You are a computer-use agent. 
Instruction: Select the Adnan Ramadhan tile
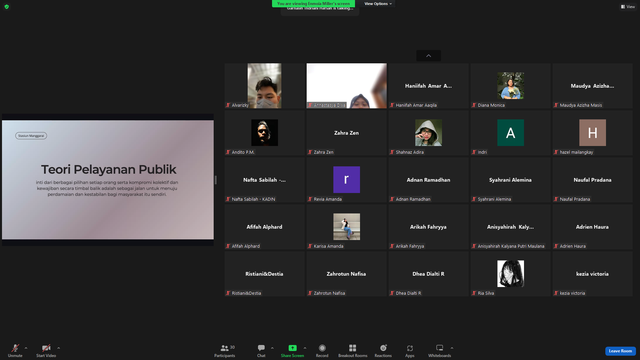[x=429, y=180]
